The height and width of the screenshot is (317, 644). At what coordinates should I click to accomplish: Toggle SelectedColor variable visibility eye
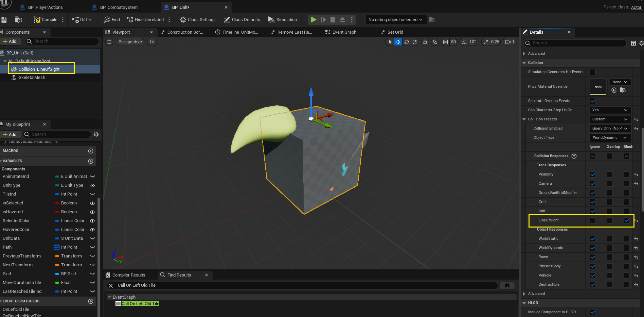coord(92,221)
